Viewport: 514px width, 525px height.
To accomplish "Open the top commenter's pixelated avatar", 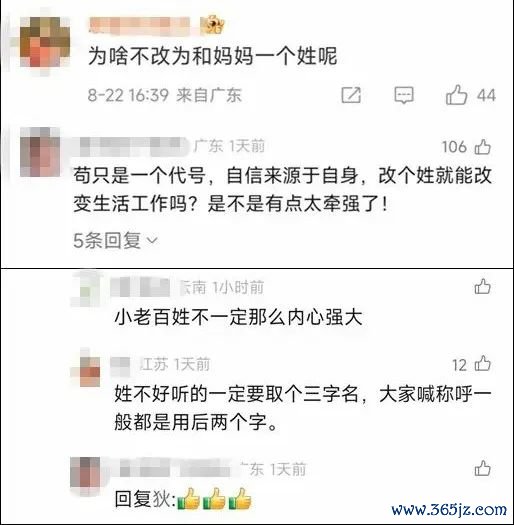I will tap(45, 41).
